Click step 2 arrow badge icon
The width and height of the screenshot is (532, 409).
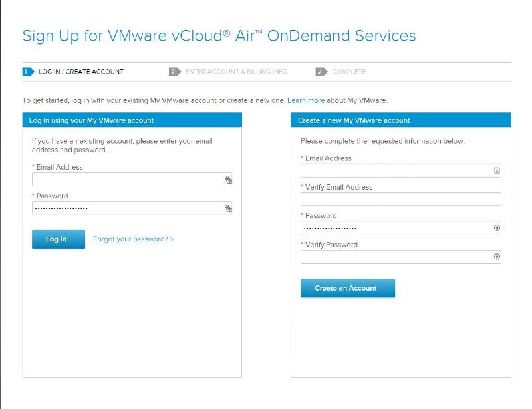click(x=175, y=72)
